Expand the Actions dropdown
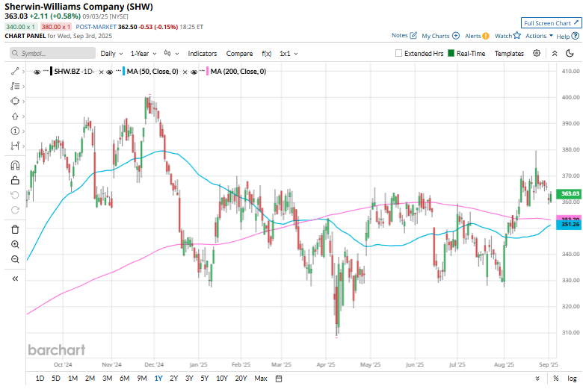This screenshot has width=583, height=392. click(x=539, y=36)
